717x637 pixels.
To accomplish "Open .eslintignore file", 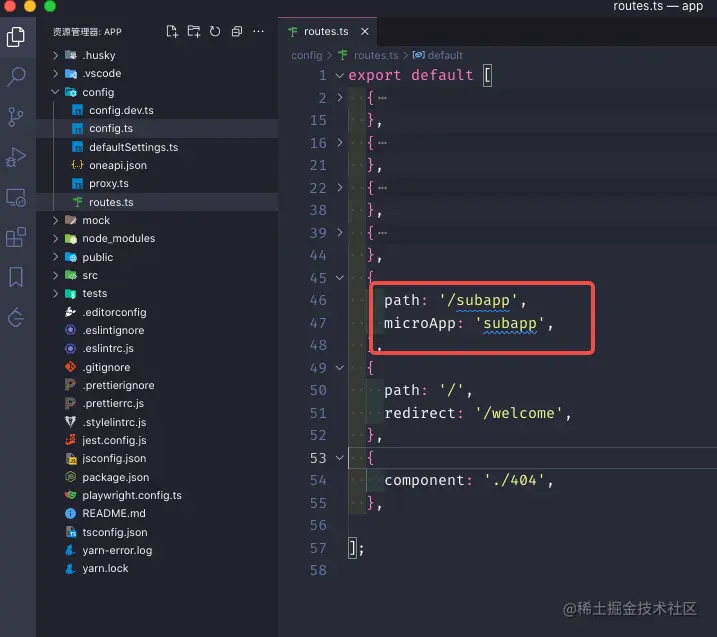I will point(157,330).
